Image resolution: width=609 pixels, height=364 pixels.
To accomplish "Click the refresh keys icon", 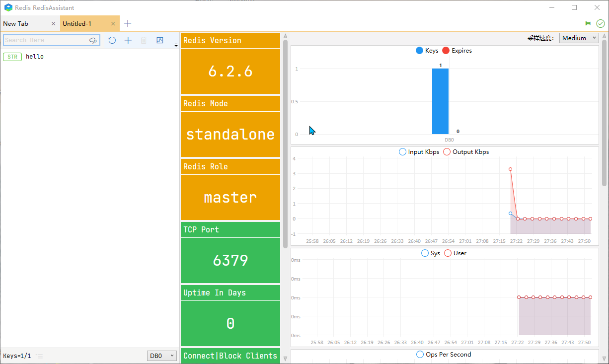I will point(112,40).
